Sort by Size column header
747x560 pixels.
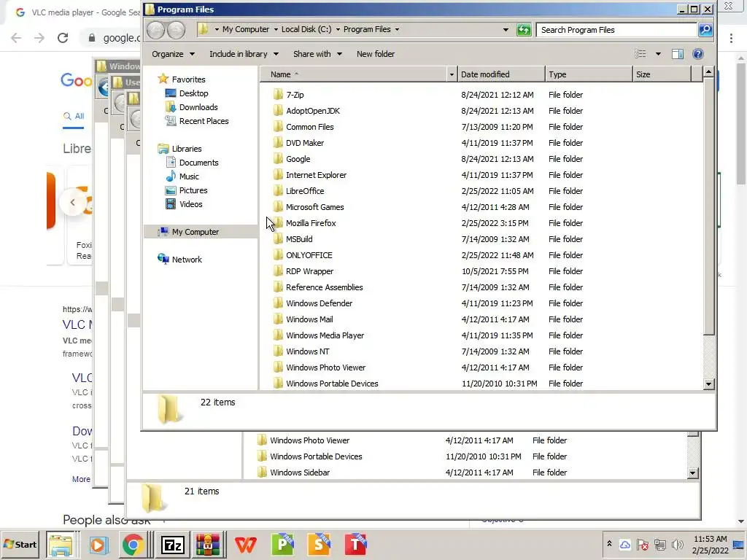[662, 74]
